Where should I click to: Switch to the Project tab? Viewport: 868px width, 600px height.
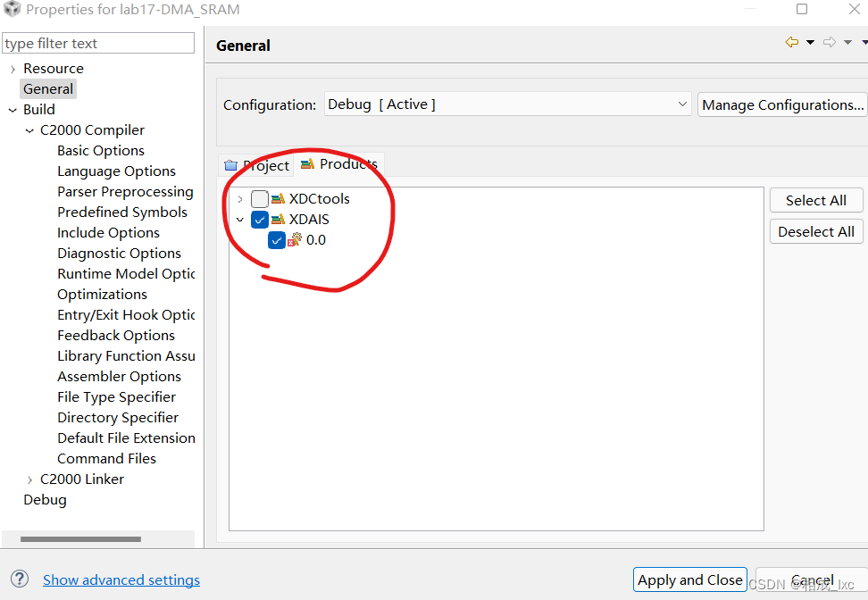tap(264, 164)
